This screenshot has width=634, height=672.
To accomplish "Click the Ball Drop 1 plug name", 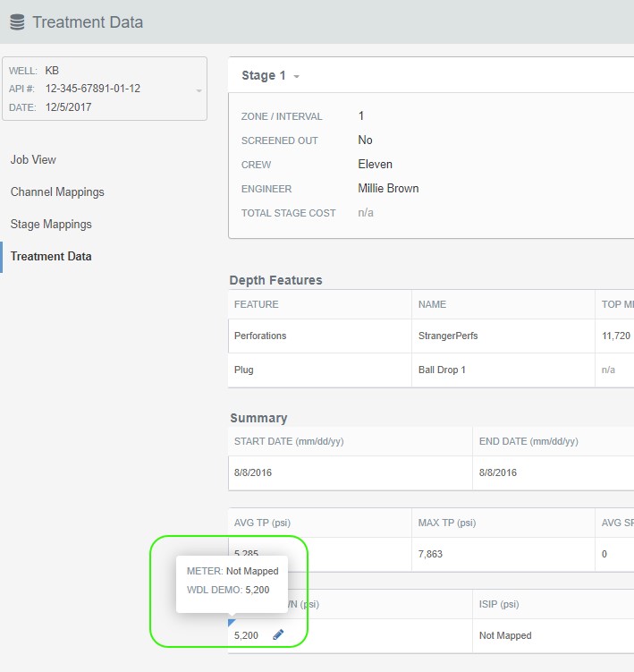I will pos(442,370).
